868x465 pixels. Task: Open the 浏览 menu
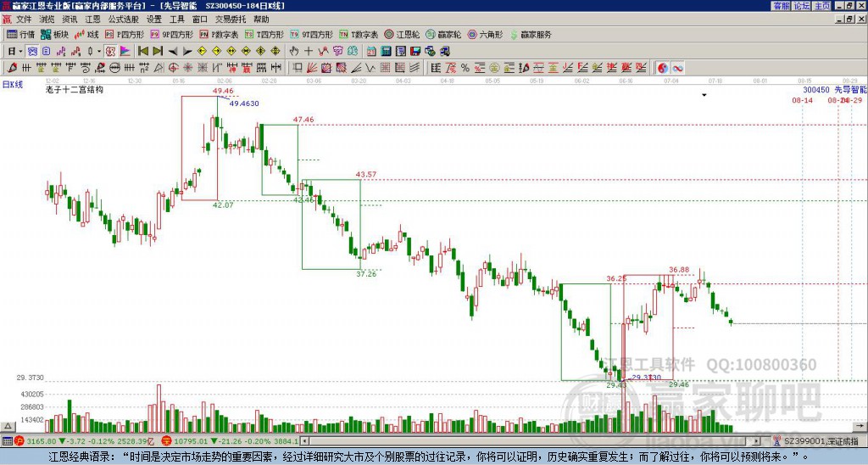pos(47,20)
